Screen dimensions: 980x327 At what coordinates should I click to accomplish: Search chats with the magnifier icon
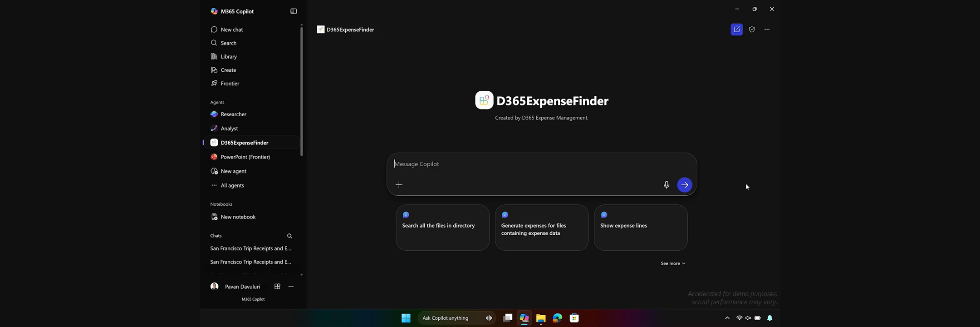(x=289, y=236)
